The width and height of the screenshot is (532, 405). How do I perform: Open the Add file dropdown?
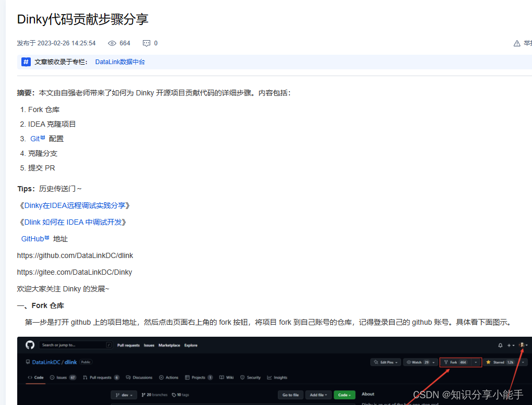tap(318, 395)
